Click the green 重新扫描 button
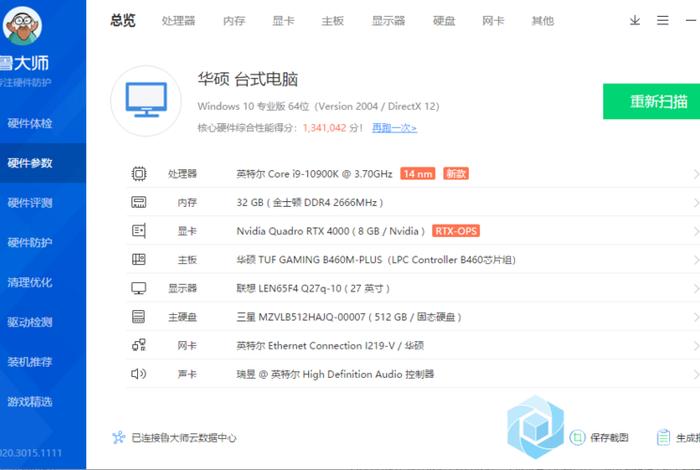This screenshot has height=470, width=700. [651, 101]
